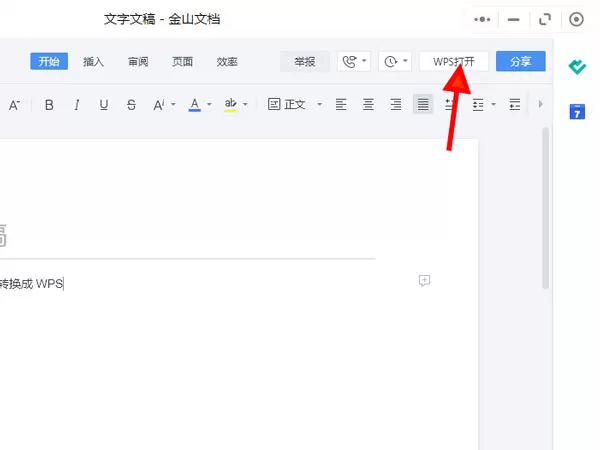
Task: Open the 正文 paragraph style dropdown
Action: pyautogui.click(x=295, y=104)
